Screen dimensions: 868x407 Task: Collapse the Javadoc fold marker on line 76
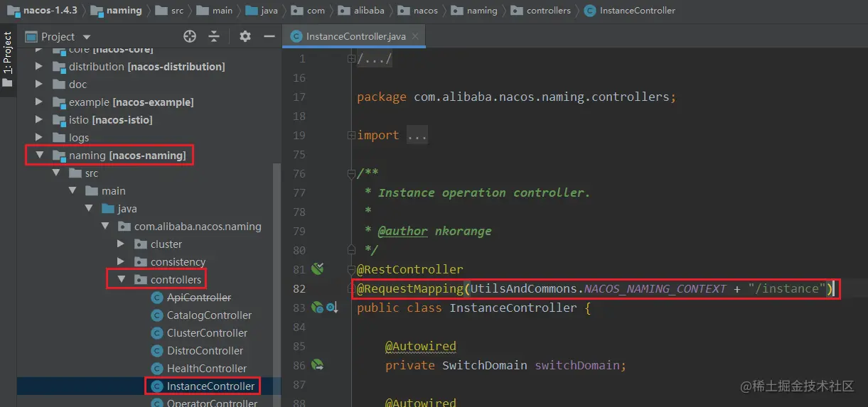click(351, 173)
